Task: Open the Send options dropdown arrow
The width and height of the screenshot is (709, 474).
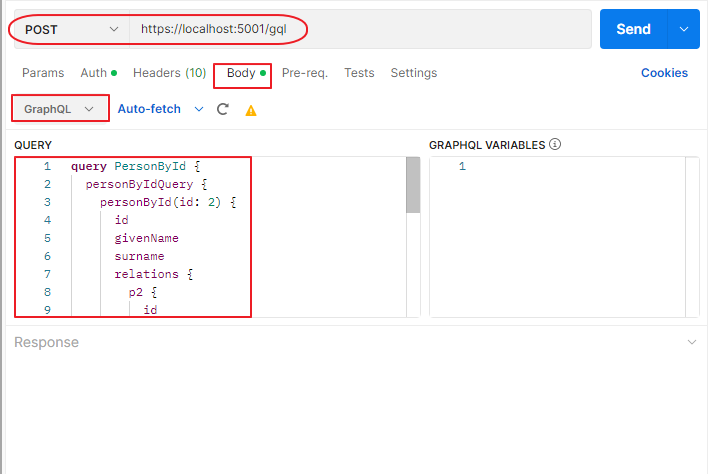Action: coord(684,29)
